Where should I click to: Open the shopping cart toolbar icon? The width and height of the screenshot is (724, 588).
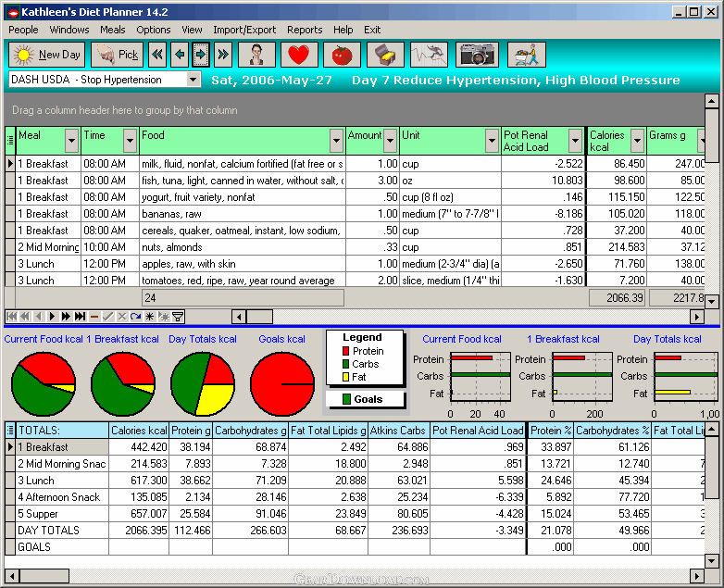click(x=527, y=55)
